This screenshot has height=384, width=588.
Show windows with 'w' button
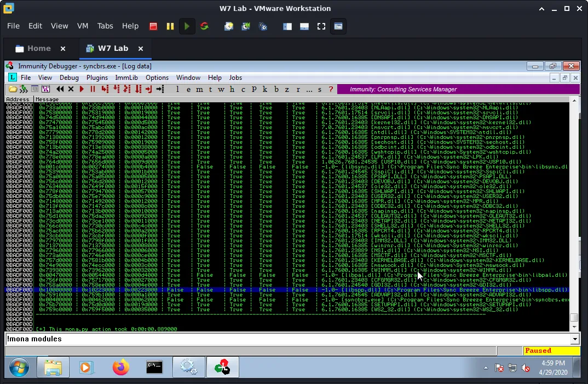tap(221, 89)
